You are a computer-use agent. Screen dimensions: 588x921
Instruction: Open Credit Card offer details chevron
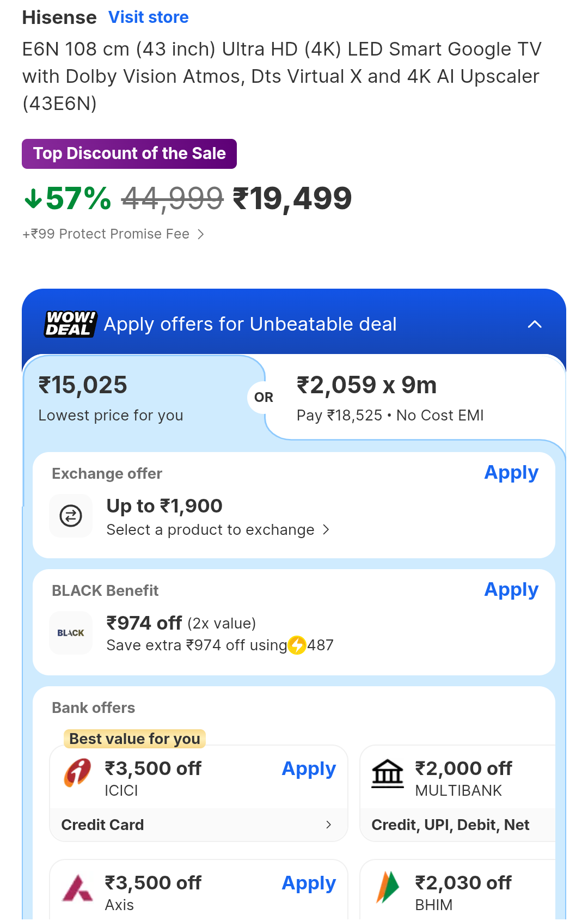[x=329, y=825]
